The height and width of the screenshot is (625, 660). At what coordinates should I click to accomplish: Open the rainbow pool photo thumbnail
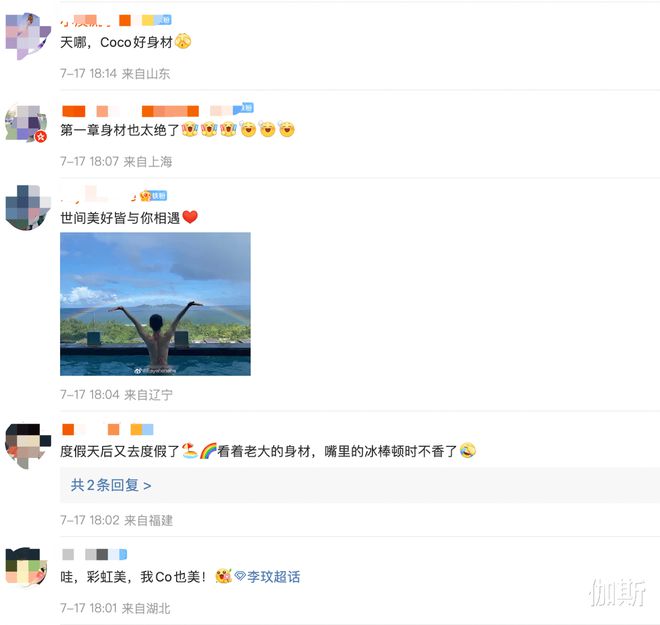155,304
